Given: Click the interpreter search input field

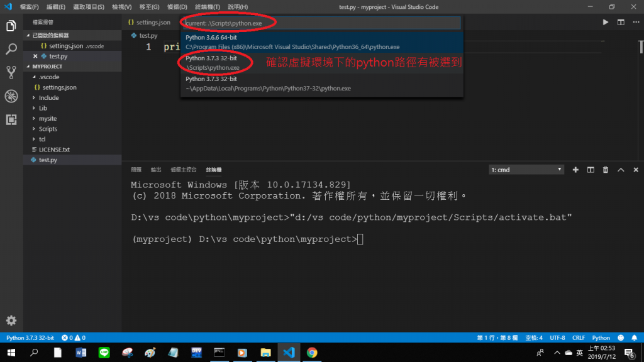Looking at the screenshot, I should (321, 23).
